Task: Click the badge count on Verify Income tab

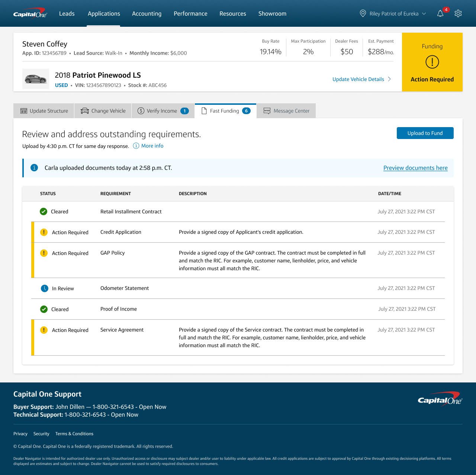Action: tap(184, 111)
